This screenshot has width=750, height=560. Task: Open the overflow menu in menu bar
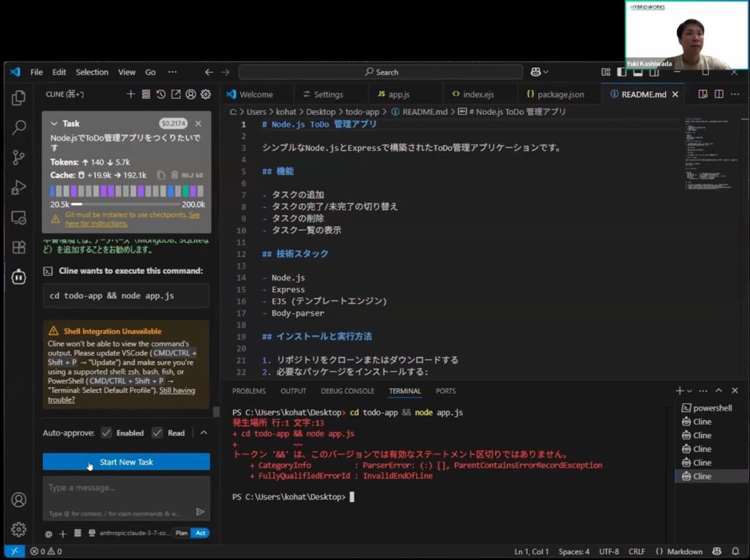coord(172,72)
